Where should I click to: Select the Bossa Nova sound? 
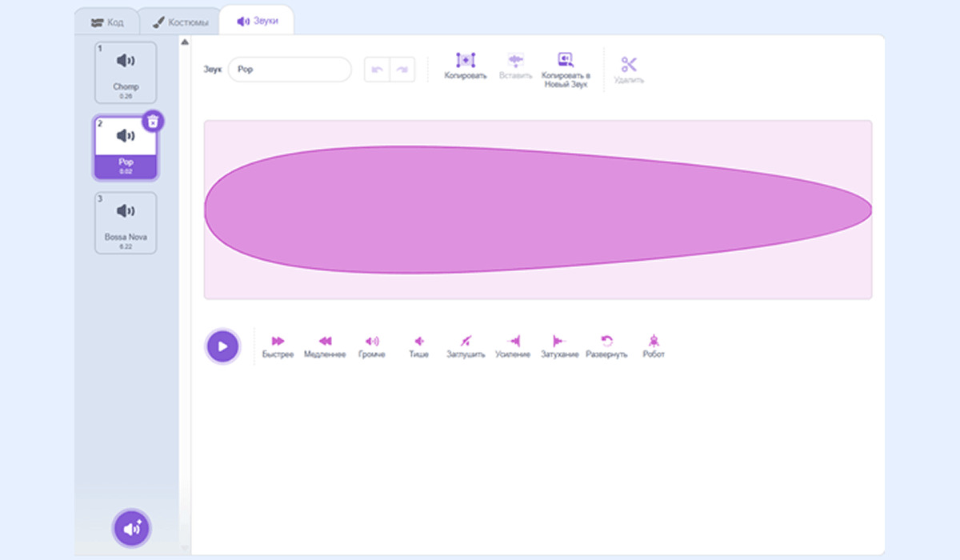[126, 222]
